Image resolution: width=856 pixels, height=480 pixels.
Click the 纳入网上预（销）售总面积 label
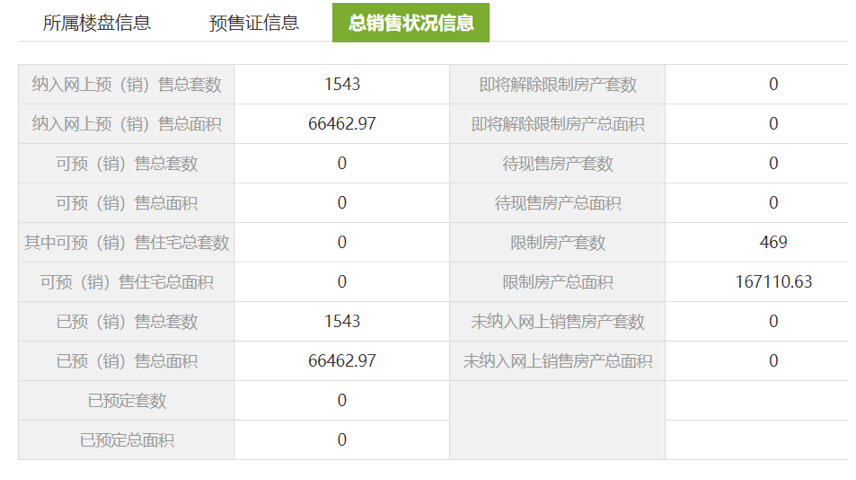(x=127, y=124)
